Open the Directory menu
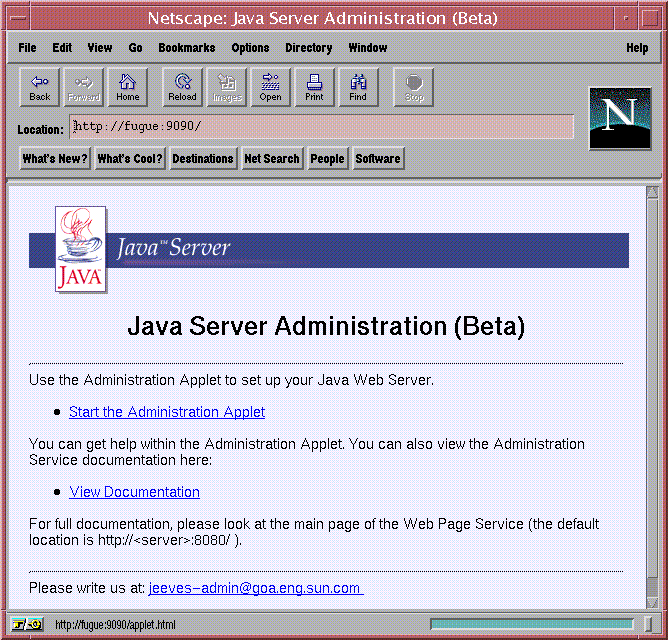The width and height of the screenshot is (668, 640). pyautogui.click(x=308, y=48)
